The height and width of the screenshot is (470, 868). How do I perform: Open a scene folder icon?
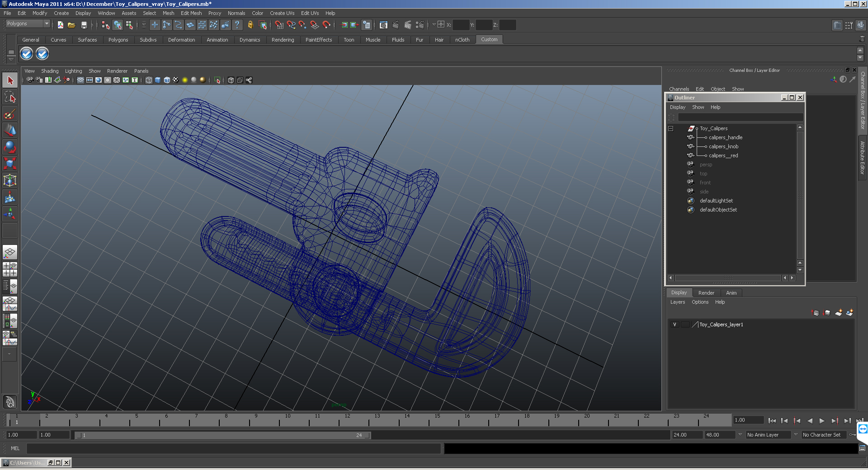click(x=71, y=25)
